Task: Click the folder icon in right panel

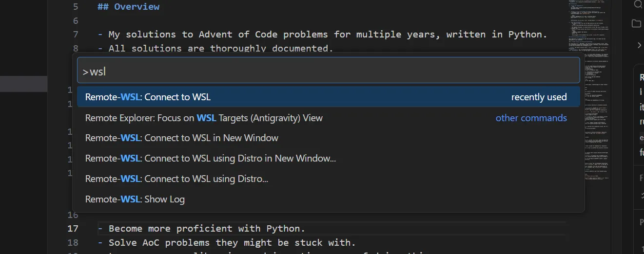Action: [636, 23]
